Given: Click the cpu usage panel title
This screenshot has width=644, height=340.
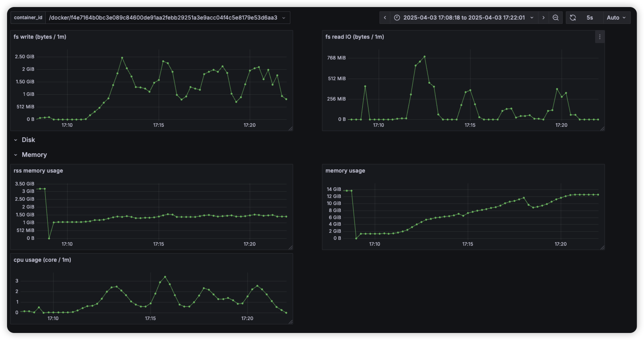Looking at the screenshot, I should 42,260.
